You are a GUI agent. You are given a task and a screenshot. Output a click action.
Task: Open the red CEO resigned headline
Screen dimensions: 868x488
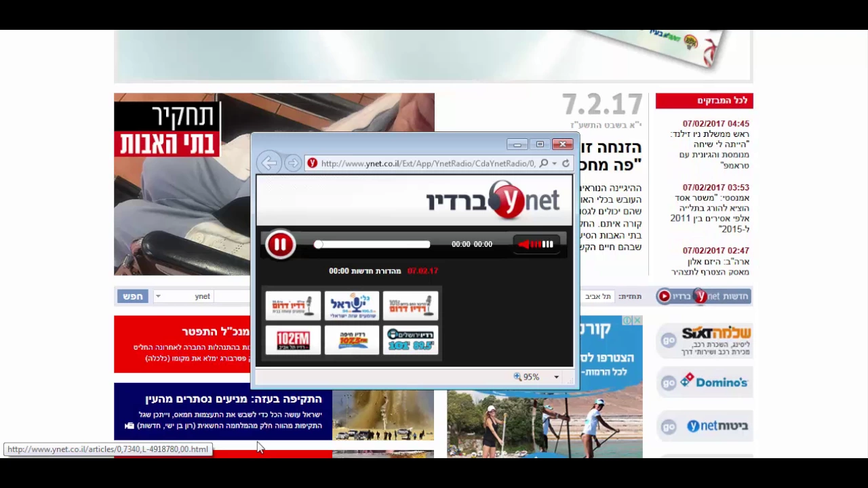tap(216, 331)
